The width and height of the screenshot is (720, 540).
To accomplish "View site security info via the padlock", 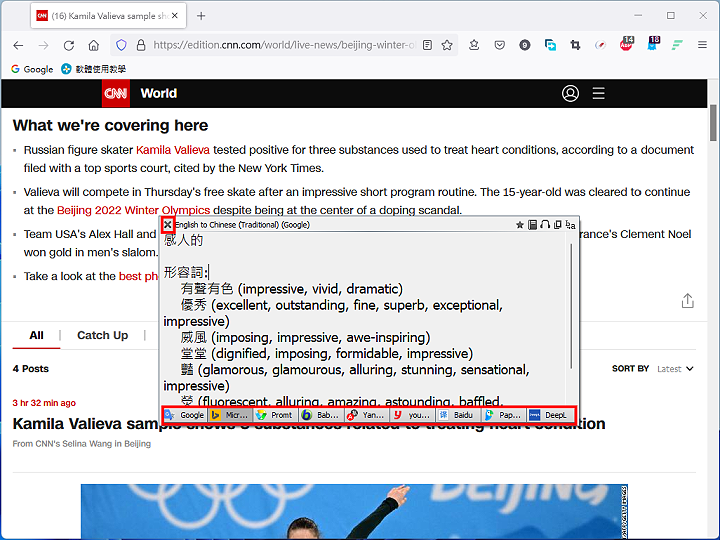I will point(141,45).
